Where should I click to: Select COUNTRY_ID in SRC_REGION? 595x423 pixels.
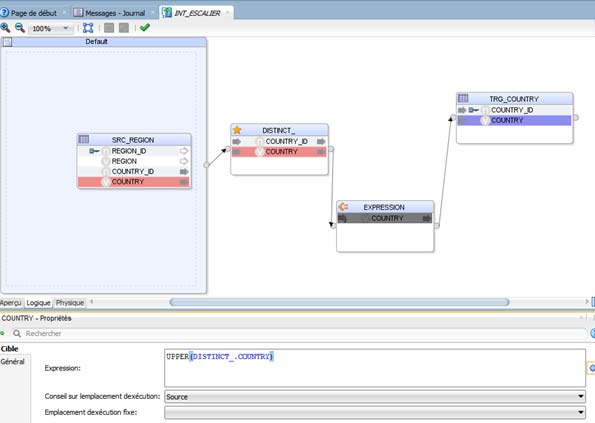(134, 171)
